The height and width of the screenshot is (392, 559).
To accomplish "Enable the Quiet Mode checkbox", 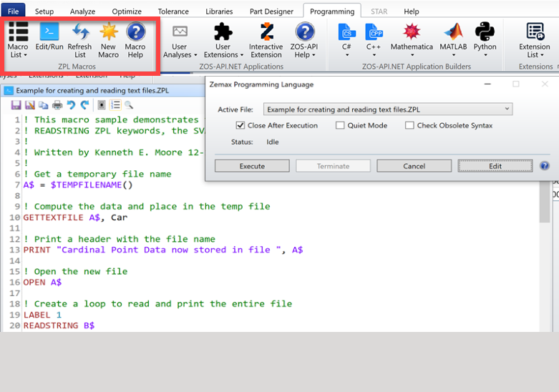I will (340, 125).
